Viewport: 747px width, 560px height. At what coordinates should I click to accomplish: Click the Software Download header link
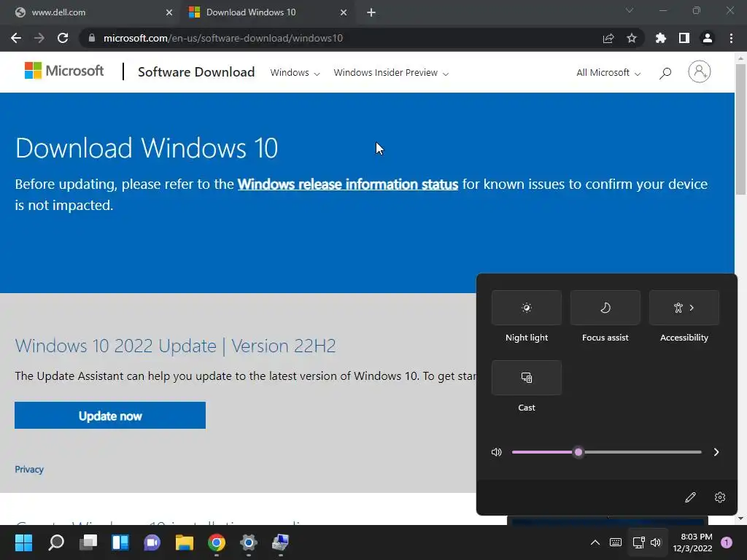point(196,72)
